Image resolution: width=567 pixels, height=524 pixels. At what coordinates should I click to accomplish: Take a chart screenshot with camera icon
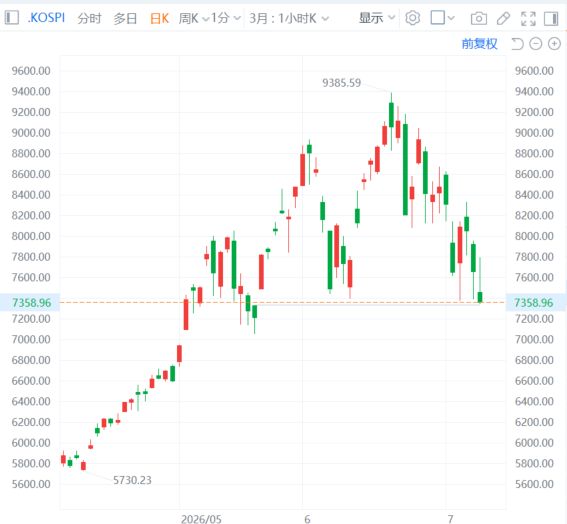(x=478, y=18)
